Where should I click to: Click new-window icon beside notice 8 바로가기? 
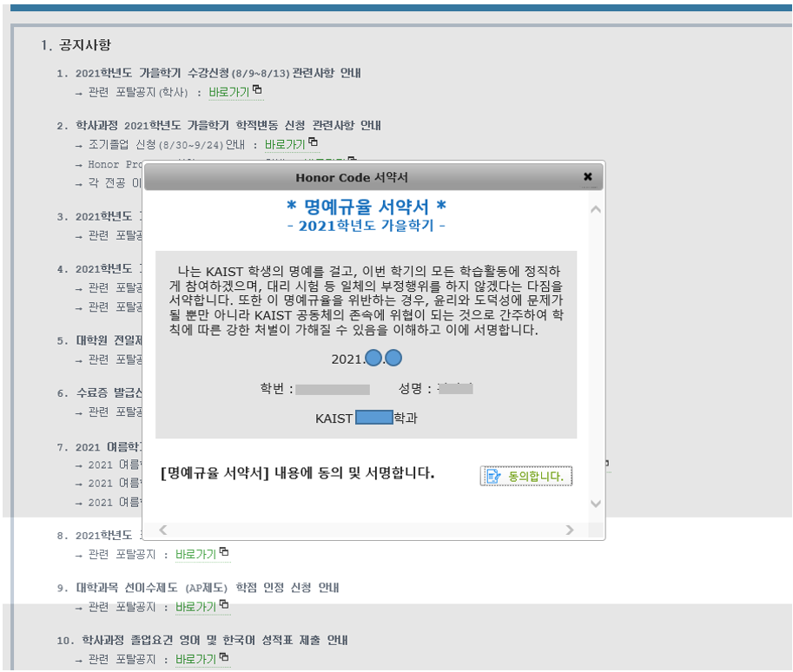(224, 551)
